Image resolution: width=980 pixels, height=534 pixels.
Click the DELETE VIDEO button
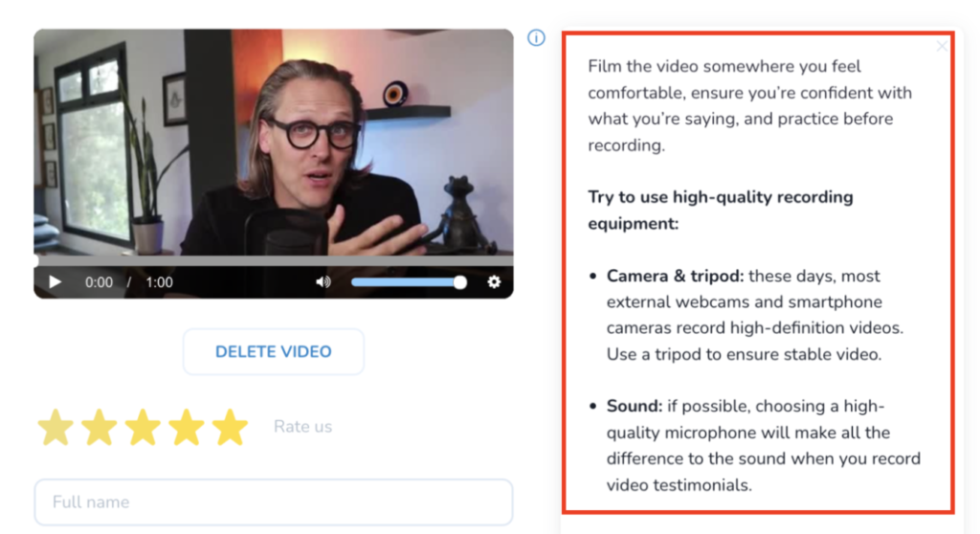tap(273, 351)
